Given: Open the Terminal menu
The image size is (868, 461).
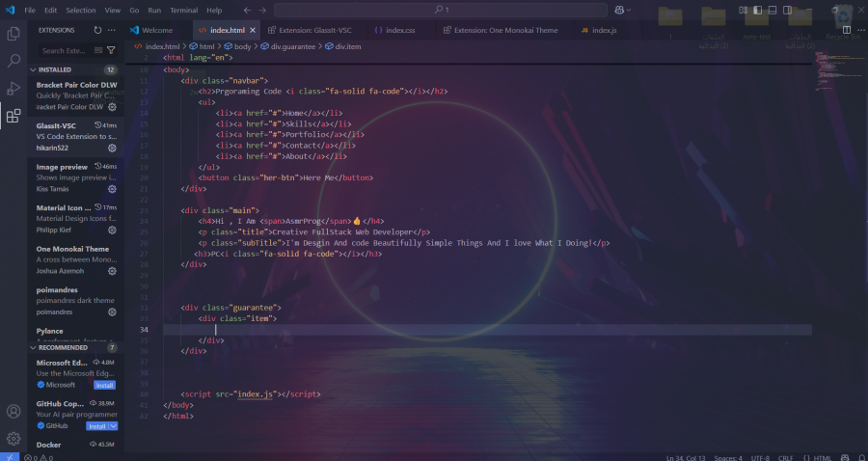Looking at the screenshot, I should tap(183, 10).
